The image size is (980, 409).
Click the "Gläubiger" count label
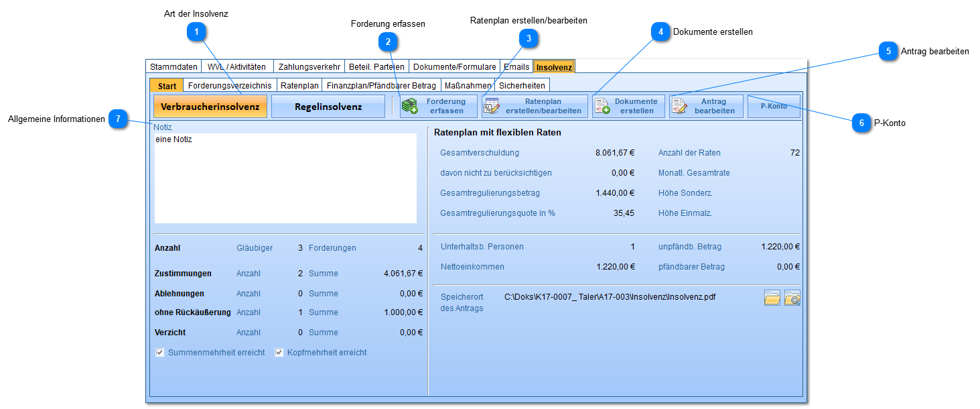[x=255, y=248]
